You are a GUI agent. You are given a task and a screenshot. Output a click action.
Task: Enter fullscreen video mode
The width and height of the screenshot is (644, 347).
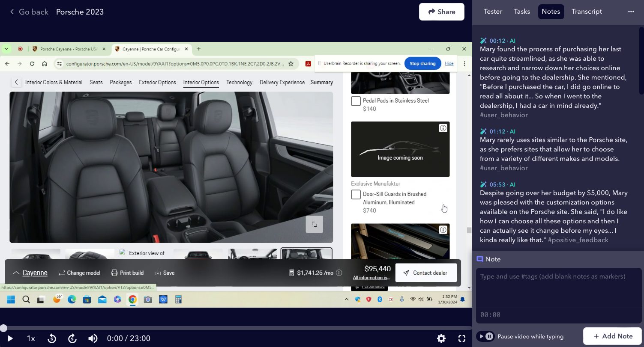click(462, 338)
